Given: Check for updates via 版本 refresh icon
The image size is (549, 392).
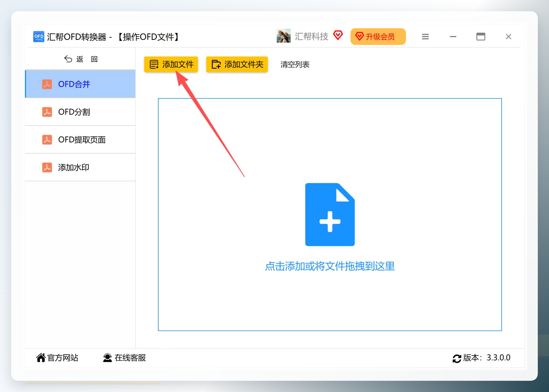Looking at the screenshot, I should click(457, 358).
